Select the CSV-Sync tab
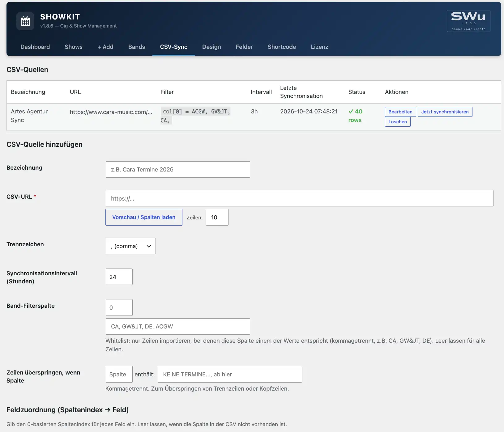The image size is (504, 432). [x=173, y=47]
